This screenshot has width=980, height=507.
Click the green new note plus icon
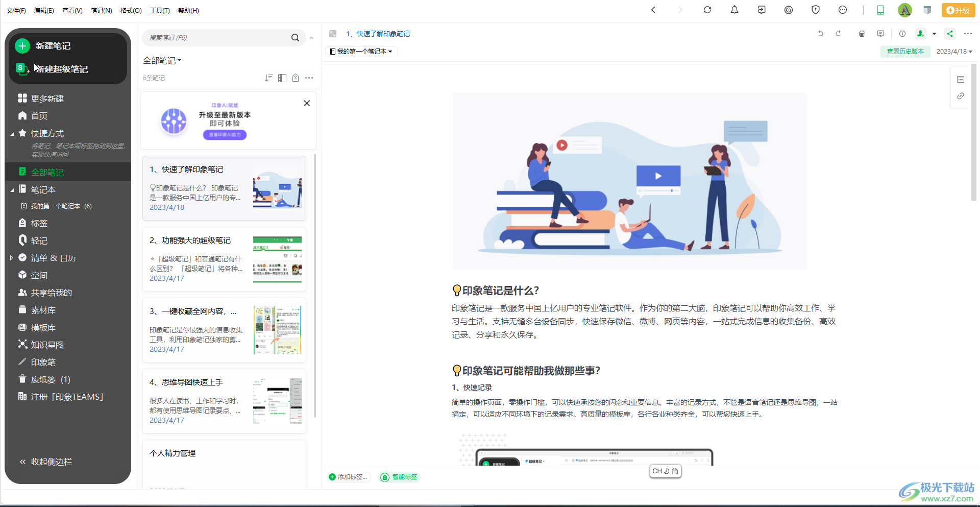(x=22, y=46)
